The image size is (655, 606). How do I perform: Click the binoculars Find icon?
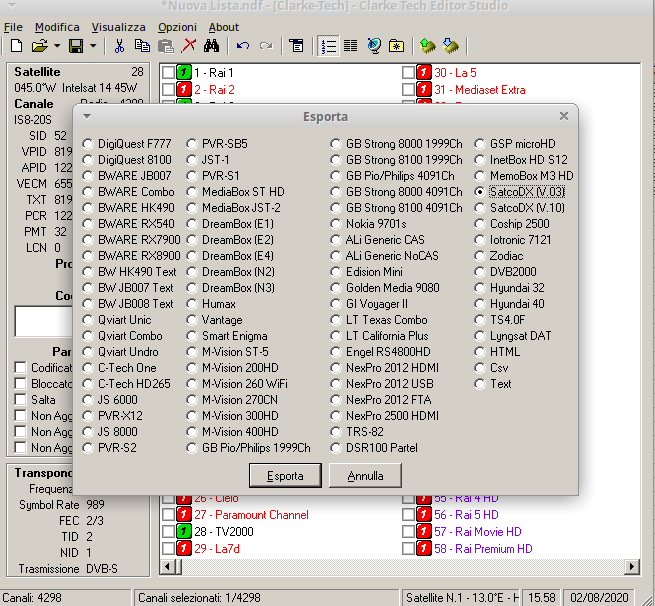(x=211, y=46)
